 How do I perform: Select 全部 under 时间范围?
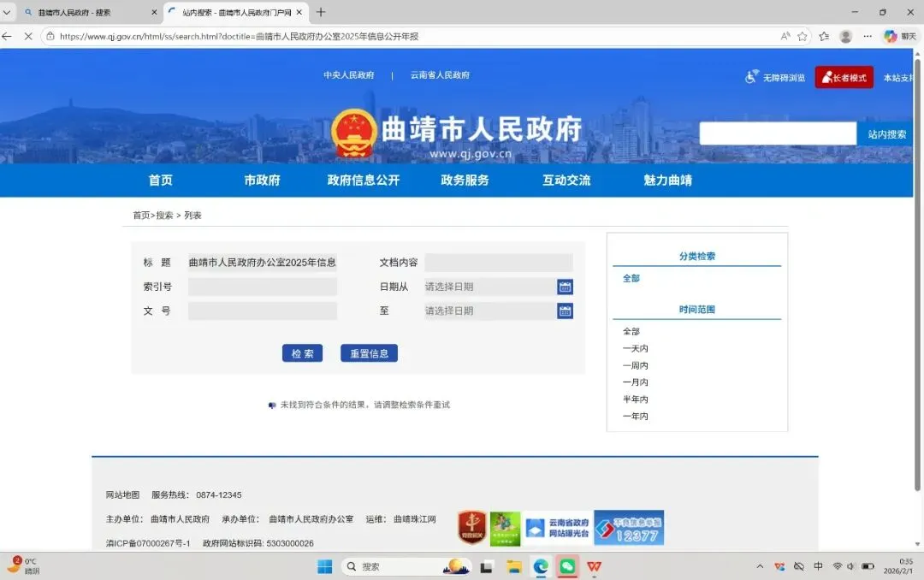point(631,331)
